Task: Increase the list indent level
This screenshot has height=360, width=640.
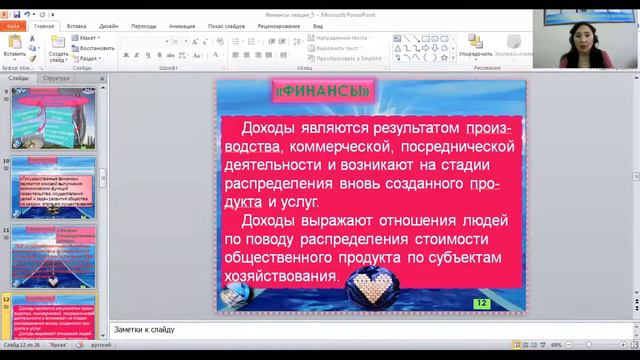Action: [x=282, y=42]
